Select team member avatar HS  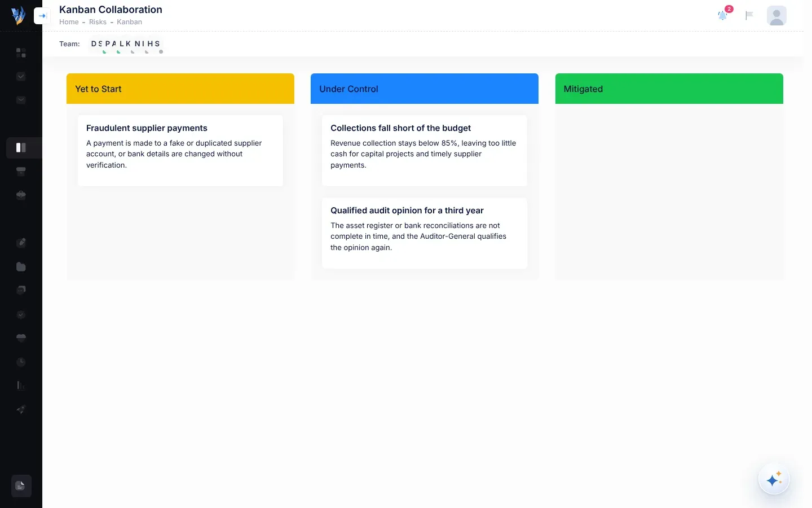[153, 44]
